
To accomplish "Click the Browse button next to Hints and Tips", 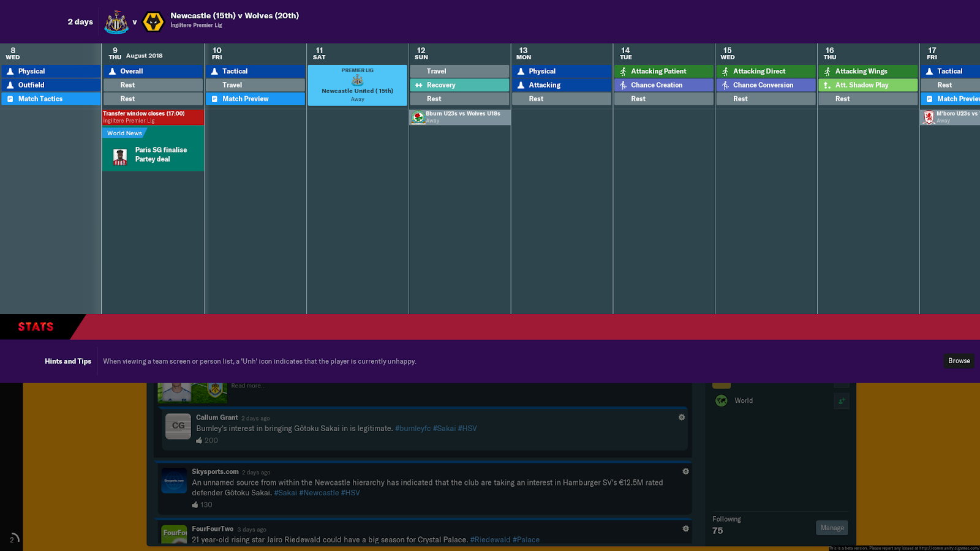I will click(958, 361).
